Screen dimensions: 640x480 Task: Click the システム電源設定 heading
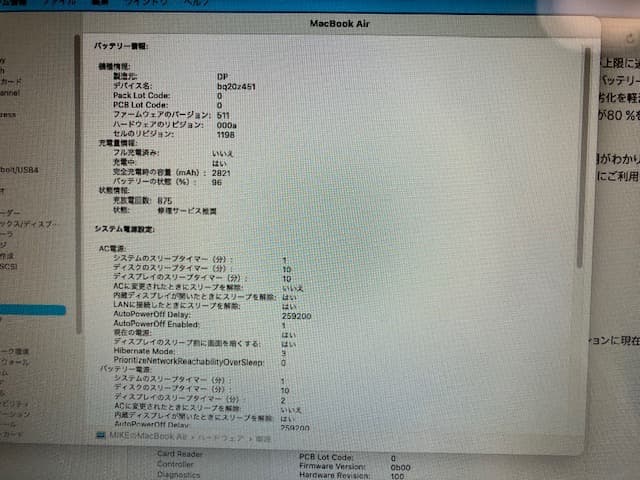point(124,229)
